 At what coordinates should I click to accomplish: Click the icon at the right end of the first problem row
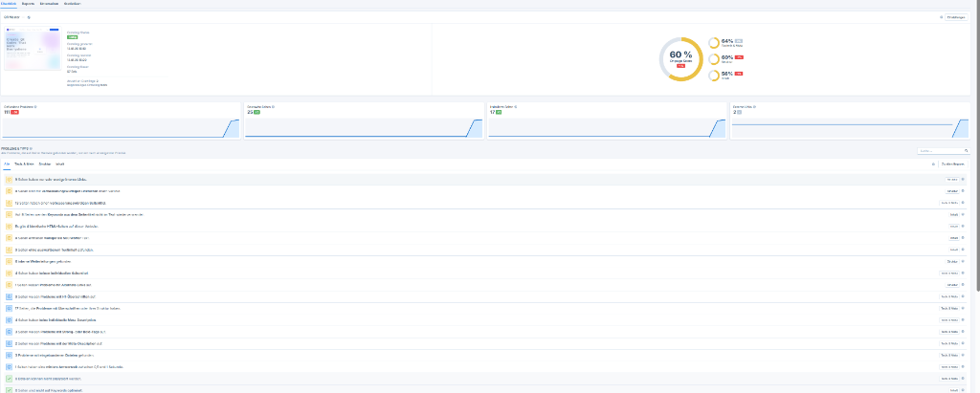click(x=963, y=179)
